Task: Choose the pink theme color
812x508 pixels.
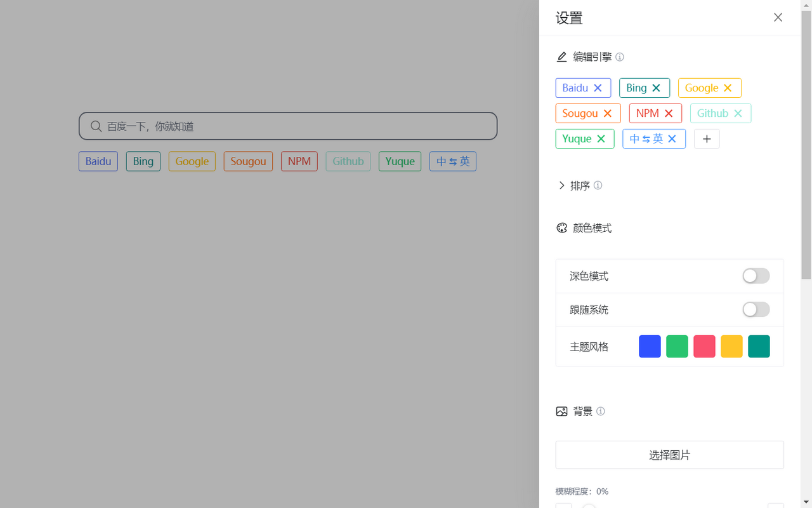Action: click(x=704, y=347)
